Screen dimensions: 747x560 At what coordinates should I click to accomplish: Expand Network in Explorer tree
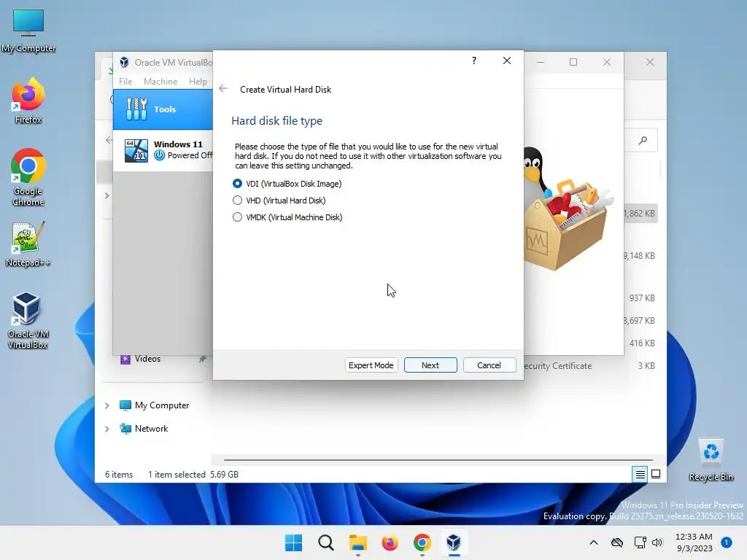pyautogui.click(x=107, y=429)
